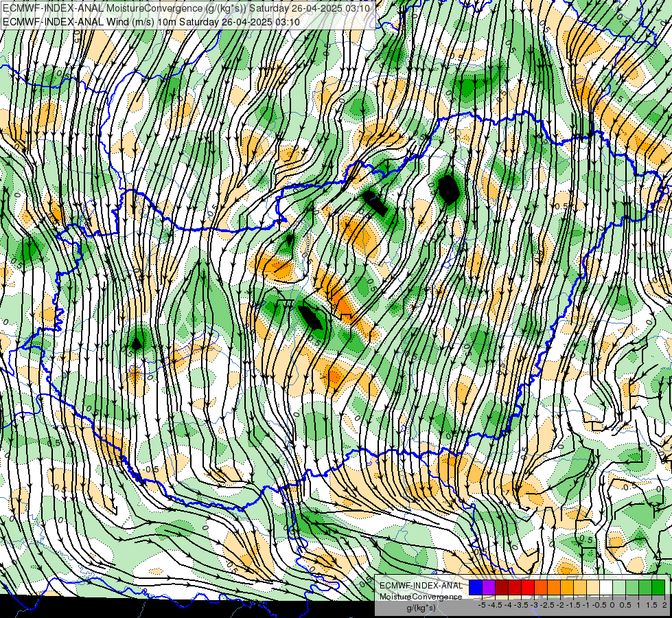Click the cream swatch left of white

593,587
